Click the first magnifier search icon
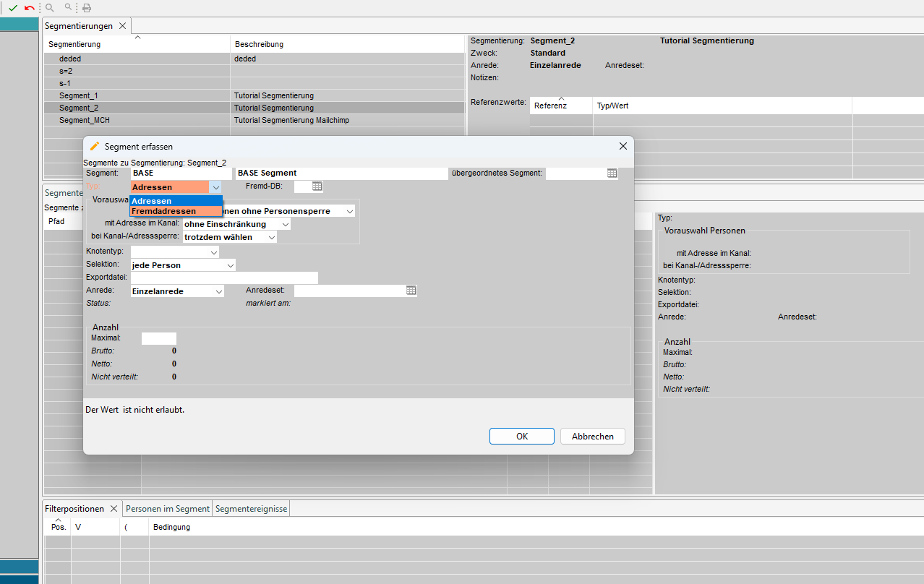 [x=50, y=8]
